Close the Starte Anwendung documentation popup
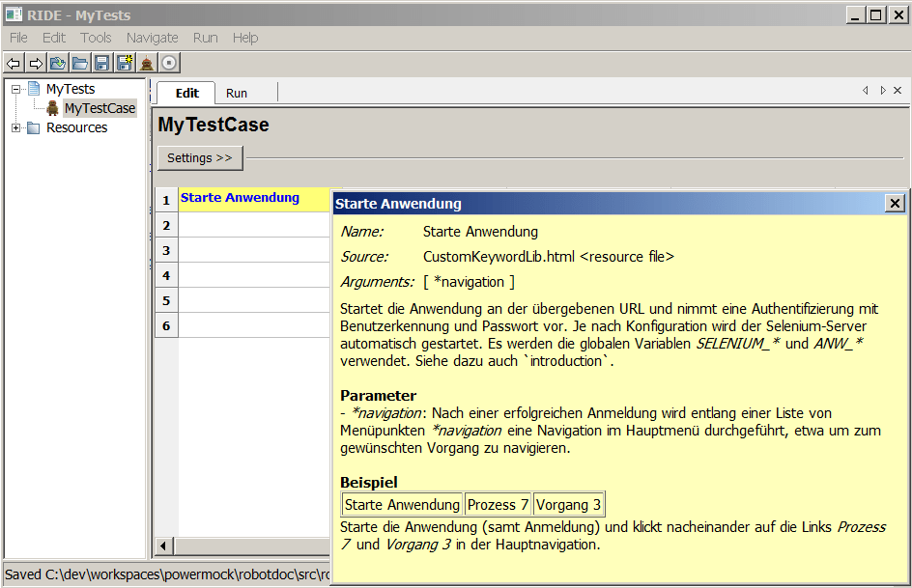912x588 pixels. [895, 203]
